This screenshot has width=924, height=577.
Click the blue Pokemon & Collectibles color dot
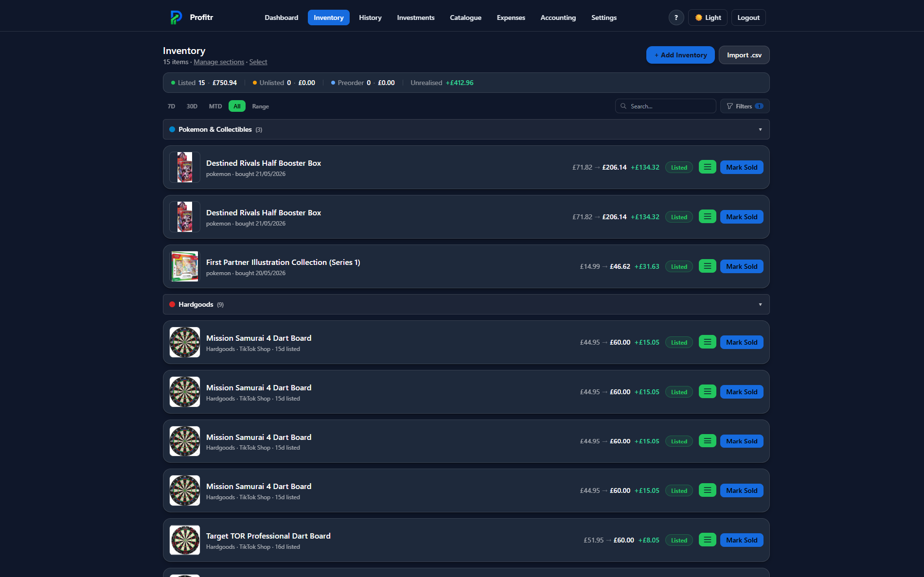tap(172, 129)
